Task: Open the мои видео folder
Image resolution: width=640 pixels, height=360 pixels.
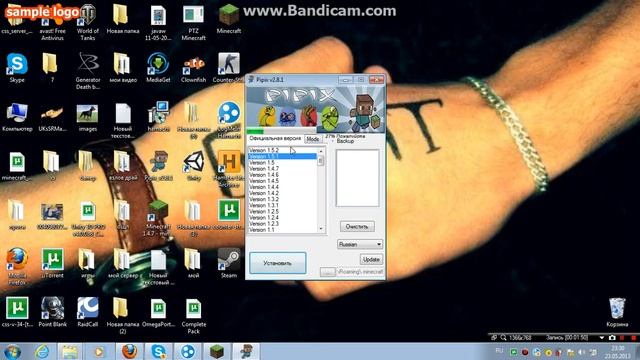Action: coord(123,68)
